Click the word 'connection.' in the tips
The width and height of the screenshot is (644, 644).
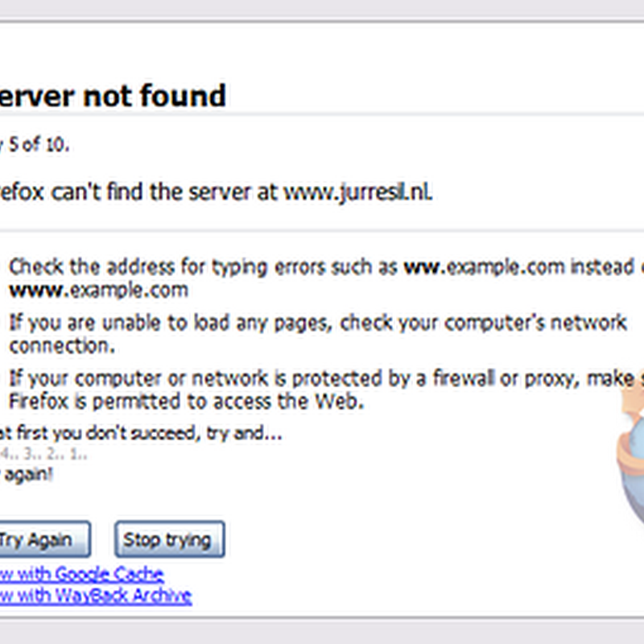coord(62,346)
